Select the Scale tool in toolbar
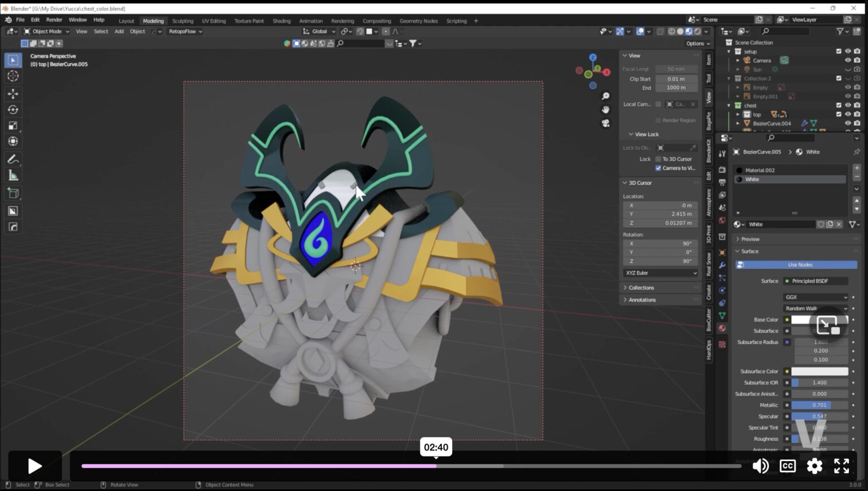 (13, 125)
